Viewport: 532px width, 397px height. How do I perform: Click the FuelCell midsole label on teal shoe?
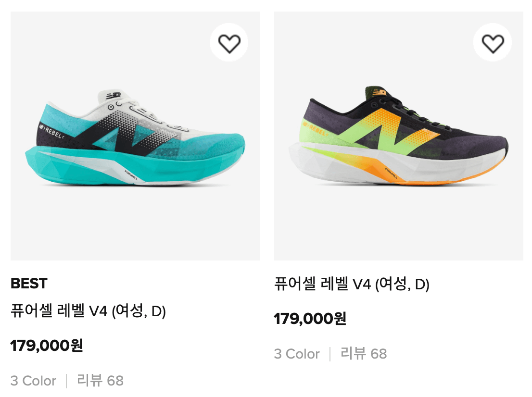[x=131, y=175]
